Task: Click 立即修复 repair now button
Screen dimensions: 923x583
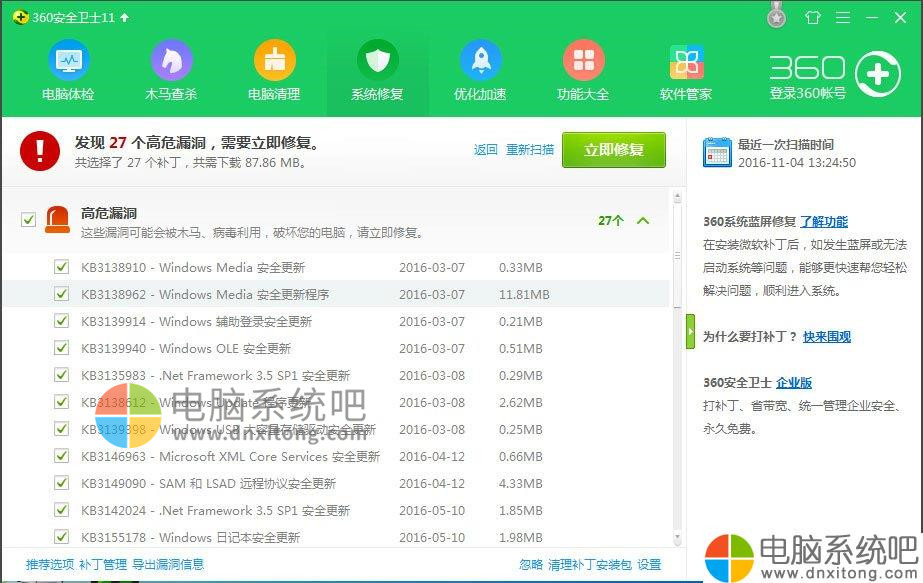Action: click(614, 150)
